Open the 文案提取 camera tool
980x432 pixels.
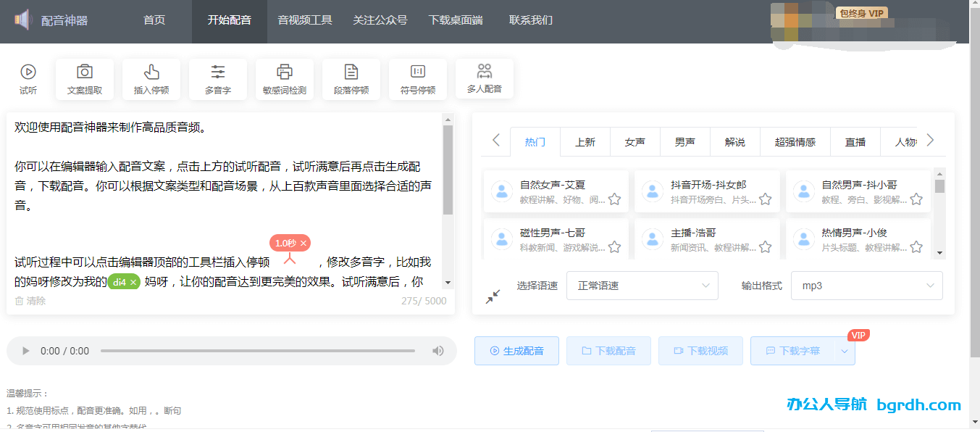[x=85, y=72]
